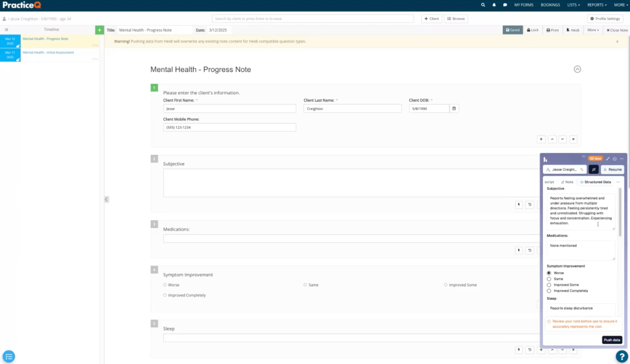630x364 pixels.
Task: Click the Heidi toolbar button
Action: click(x=573, y=30)
